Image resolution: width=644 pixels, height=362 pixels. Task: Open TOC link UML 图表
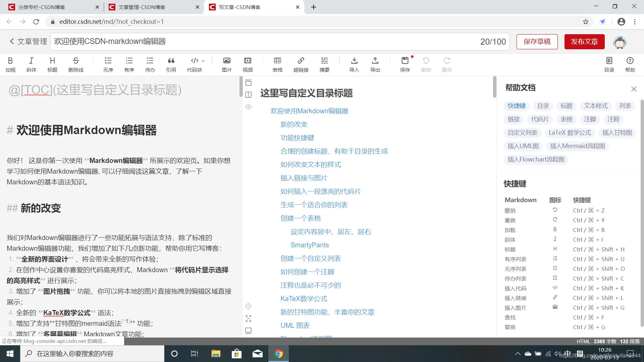295,325
